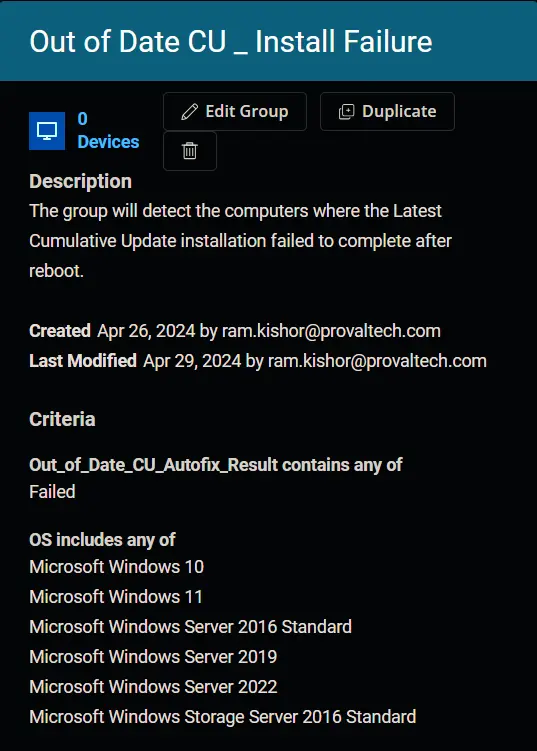Click the OS includes any of label

(x=103, y=540)
